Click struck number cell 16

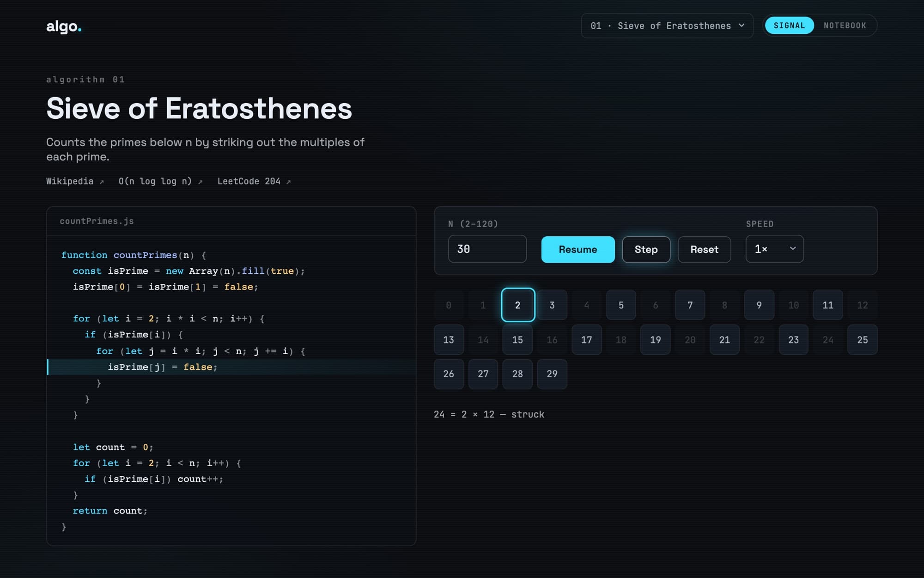pyautogui.click(x=552, y=340)
